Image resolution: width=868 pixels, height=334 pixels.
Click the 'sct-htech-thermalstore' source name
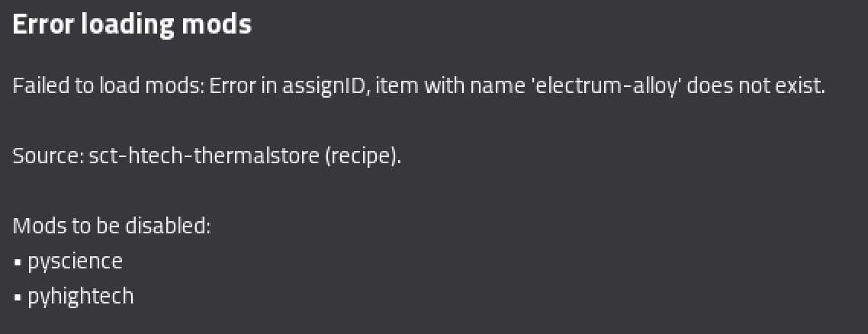coord(204,156)
